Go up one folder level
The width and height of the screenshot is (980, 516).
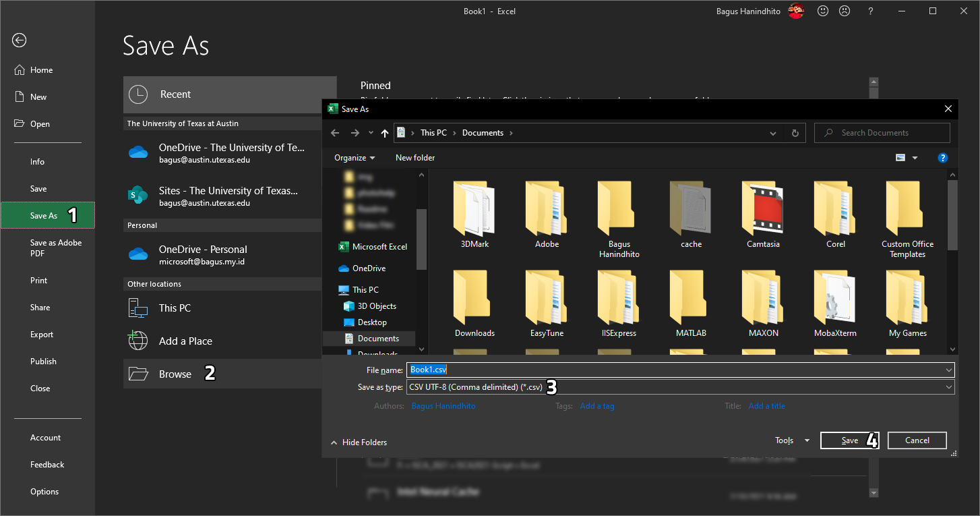point(385,134)
